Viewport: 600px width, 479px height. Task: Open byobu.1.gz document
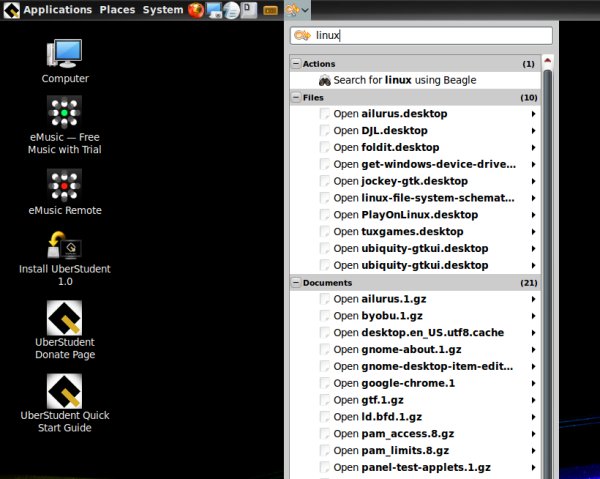(x=415, y=316)
